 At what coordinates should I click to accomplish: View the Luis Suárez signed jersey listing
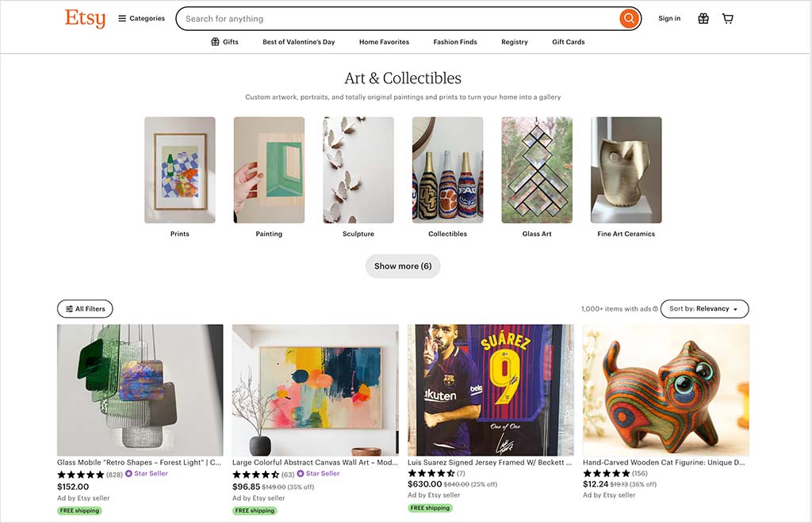point(491,391)
